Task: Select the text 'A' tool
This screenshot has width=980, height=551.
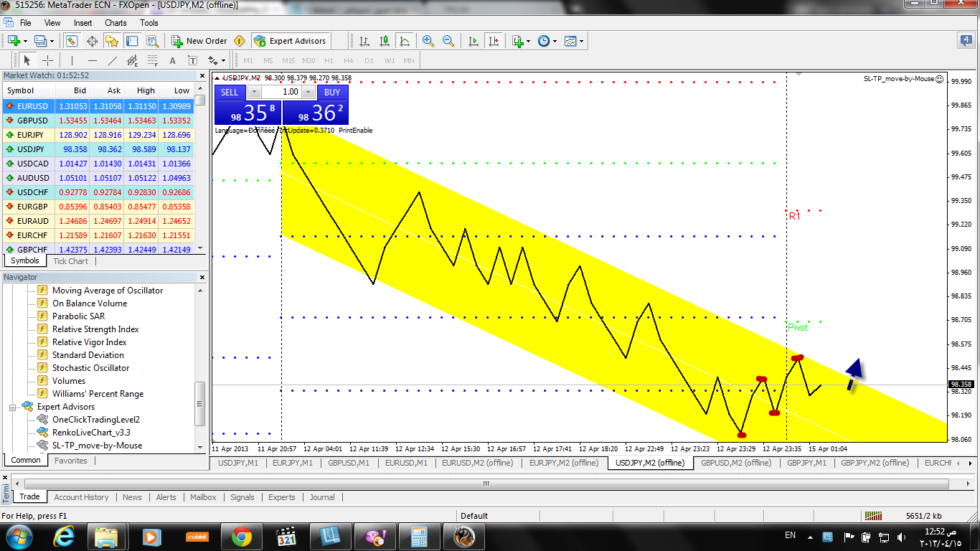Action: click(x=172, y=60)
